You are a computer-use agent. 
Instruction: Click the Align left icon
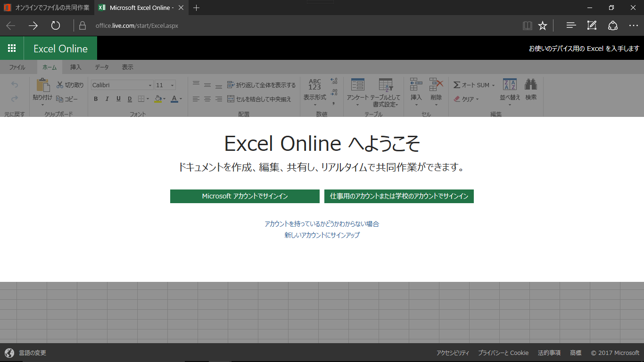[x=196, y=99]
